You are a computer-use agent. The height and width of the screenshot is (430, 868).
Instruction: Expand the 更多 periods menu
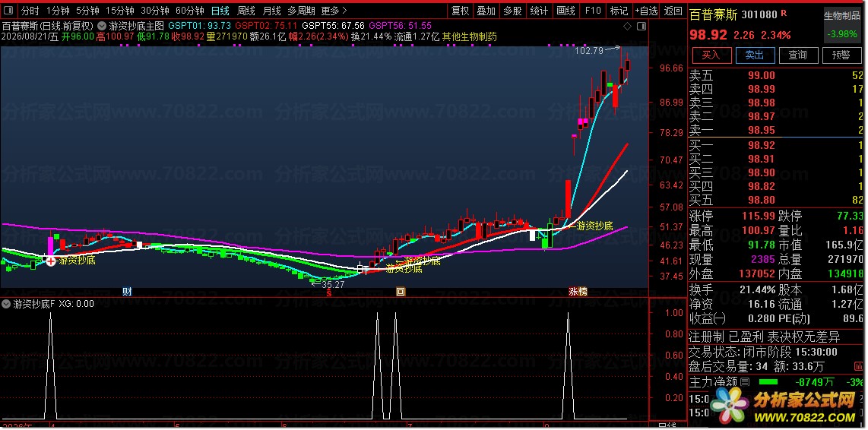point(334,11)
